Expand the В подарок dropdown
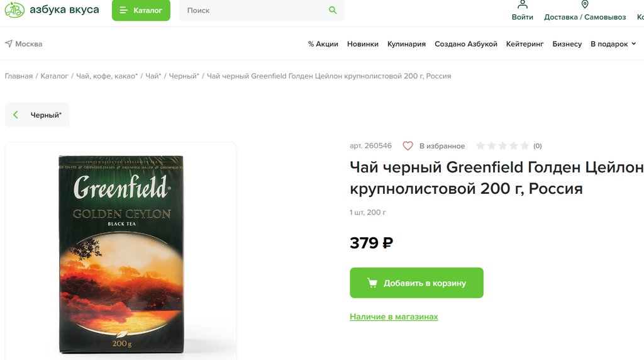The width and height of the screenshot is (644, 360). click(x=613, y=44)
